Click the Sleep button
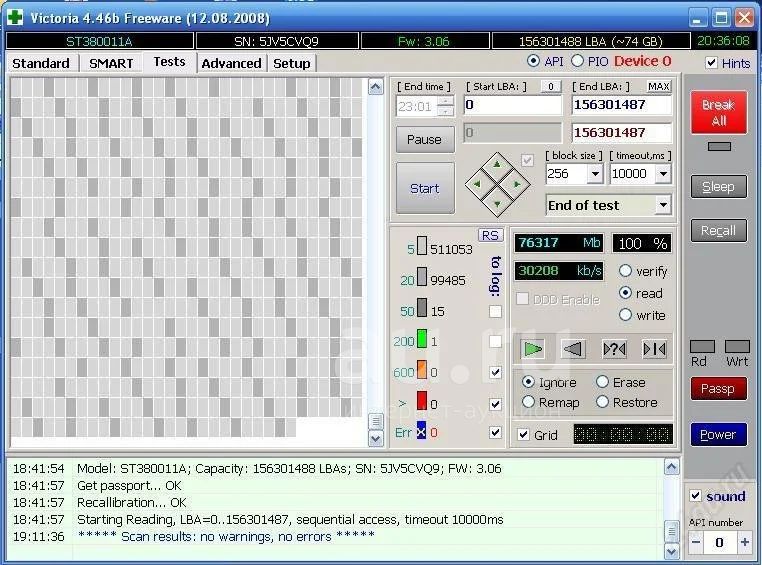Viewport: 762px width, 565px height. [719, 187]
